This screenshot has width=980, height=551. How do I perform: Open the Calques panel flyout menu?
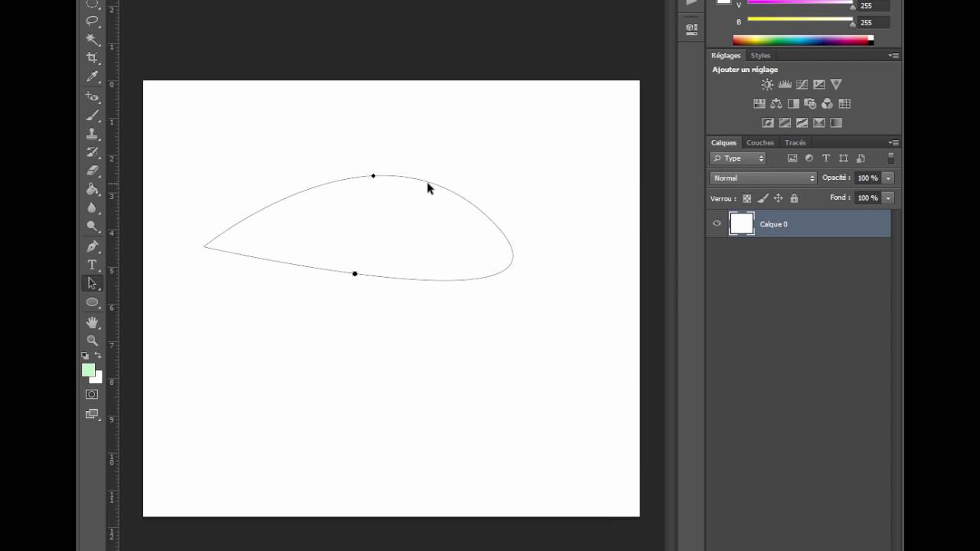[x=893, y=142]
